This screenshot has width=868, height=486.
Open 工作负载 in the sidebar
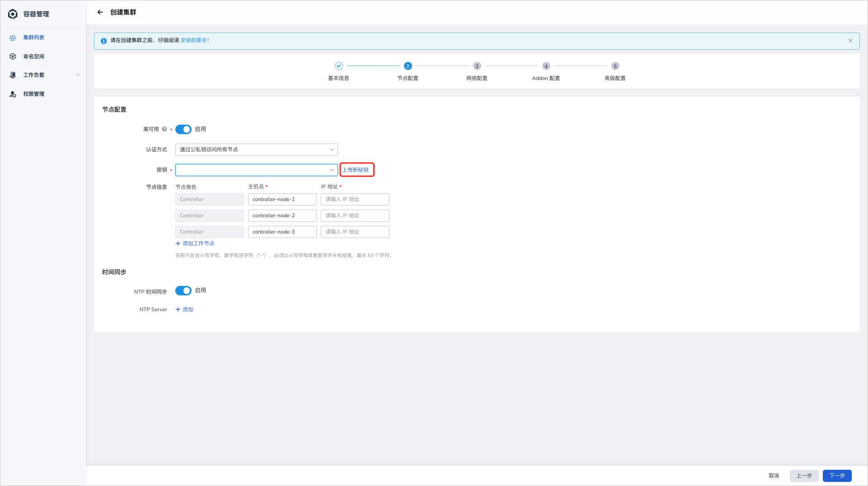pos(34,75)
